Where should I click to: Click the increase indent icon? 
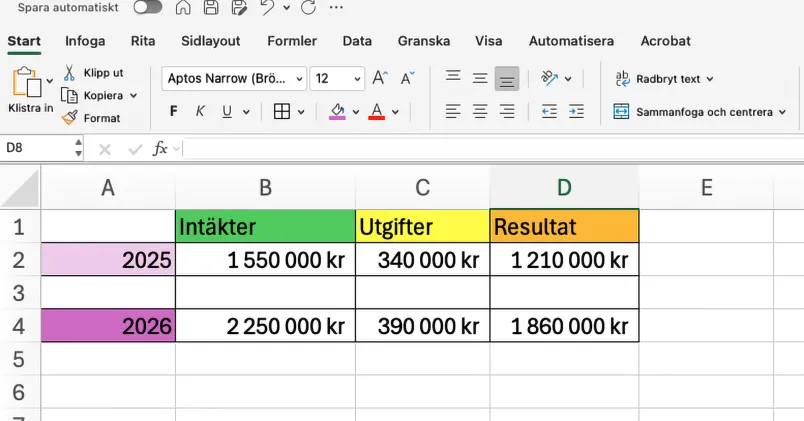click(x=576, y=111)
